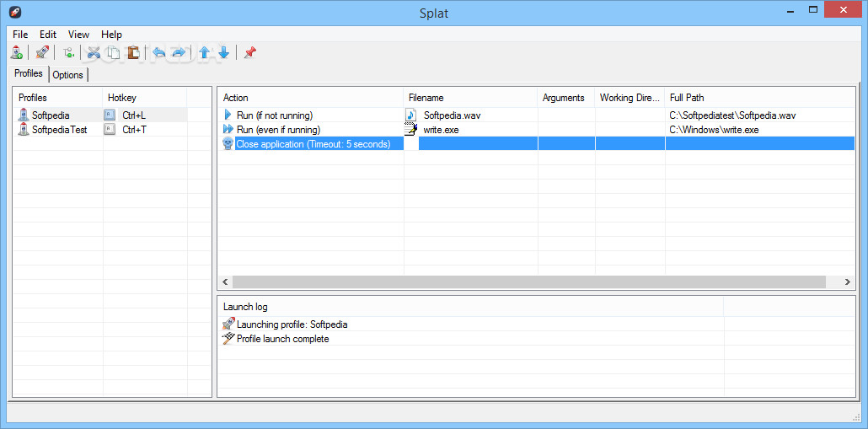Click the Move Down arrow icon
Screen dimensions: 868x429
(x=223, y=52)
